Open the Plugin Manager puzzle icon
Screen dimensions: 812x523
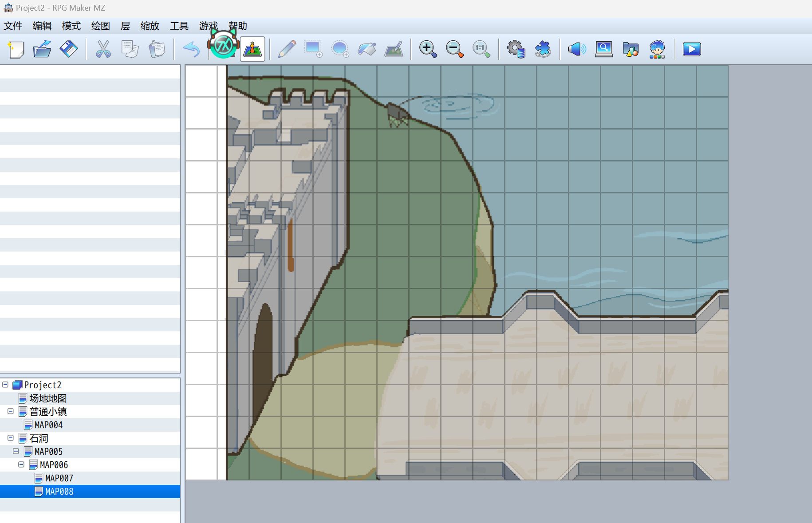click(x=542, y=49)
